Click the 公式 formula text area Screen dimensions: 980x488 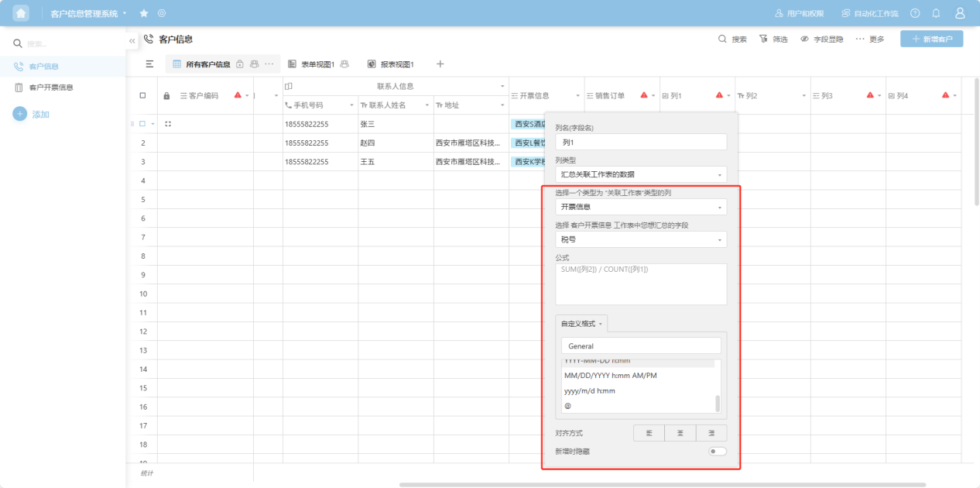coord(641,284)
